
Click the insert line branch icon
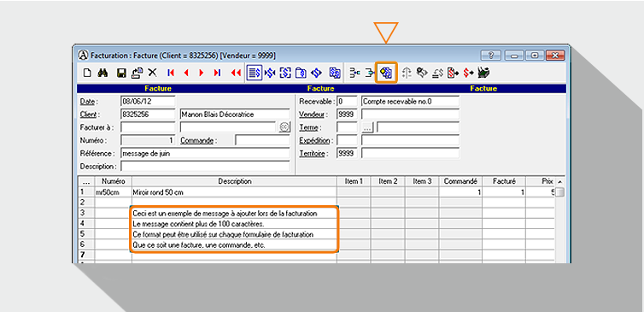coord(354,74)
